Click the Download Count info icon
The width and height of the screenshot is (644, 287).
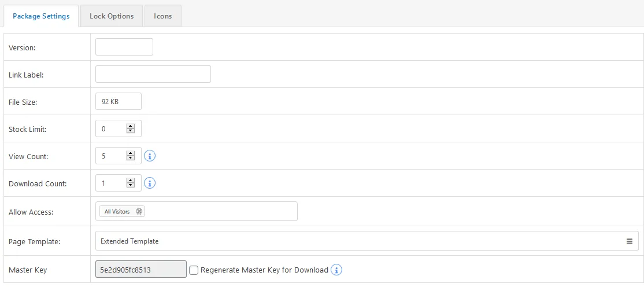tap(150, 183)
